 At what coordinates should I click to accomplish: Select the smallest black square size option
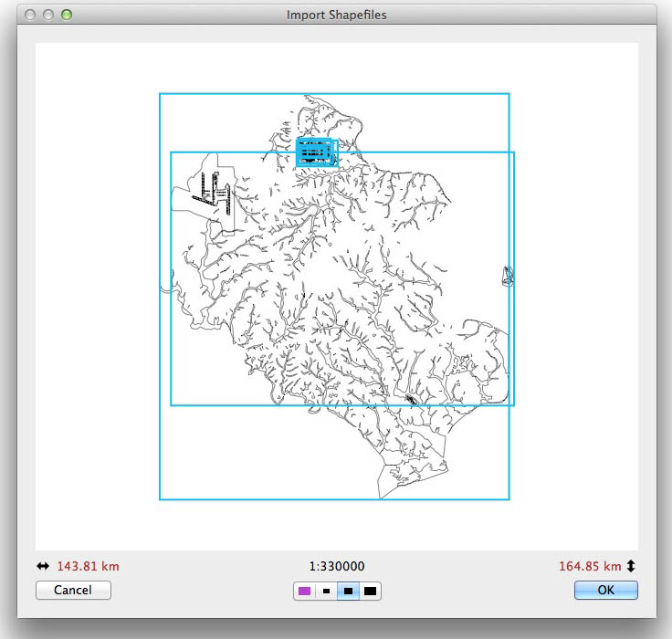pos(327,591)
